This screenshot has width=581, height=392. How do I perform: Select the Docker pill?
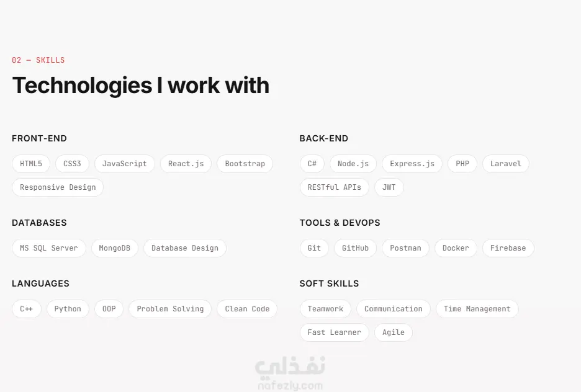pyautogui.click(x=456, y=248)
